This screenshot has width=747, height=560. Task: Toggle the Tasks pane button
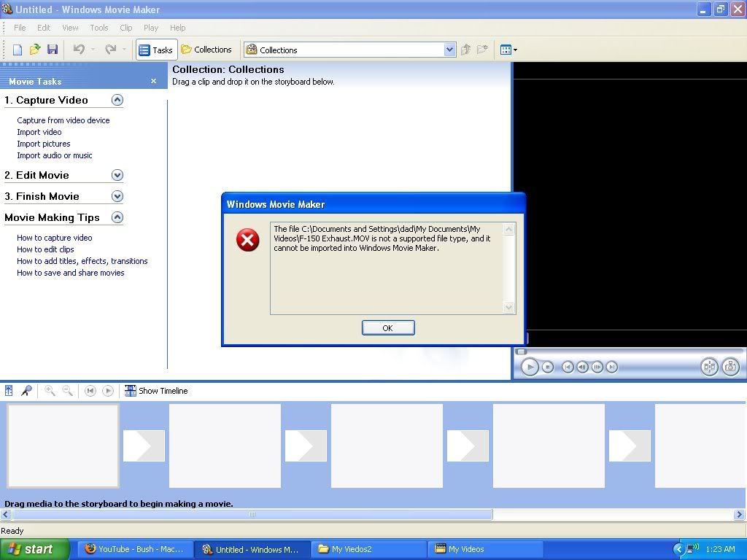point(155,50)
